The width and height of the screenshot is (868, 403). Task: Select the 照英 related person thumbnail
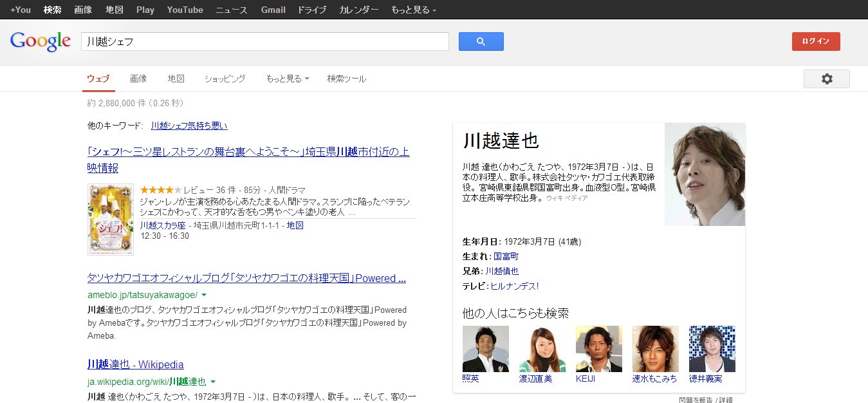pos(485,349)
